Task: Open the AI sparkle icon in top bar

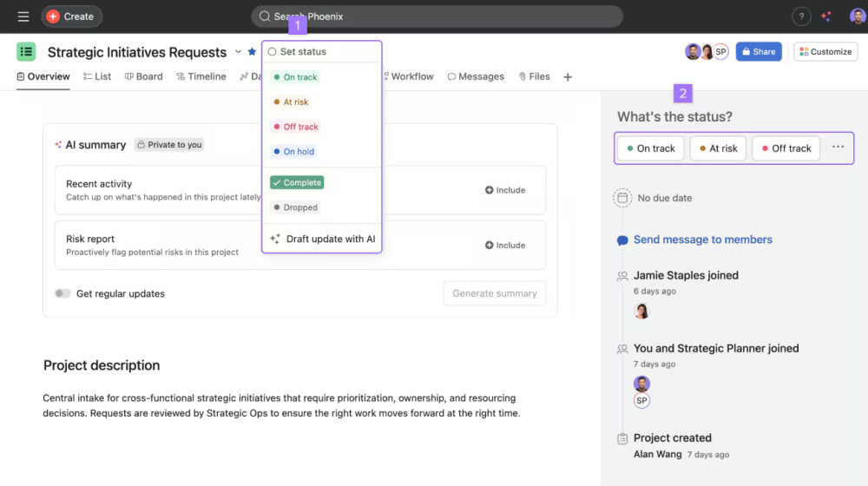Action: (826, 16)
